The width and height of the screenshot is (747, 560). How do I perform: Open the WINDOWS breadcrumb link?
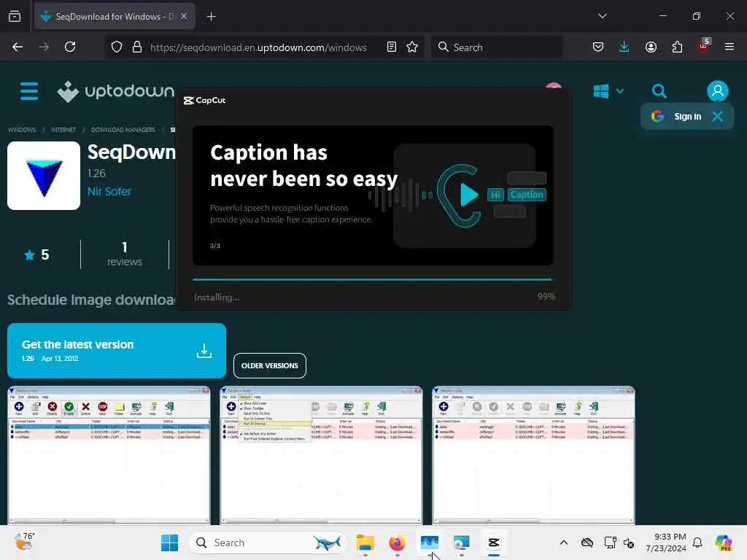22,130
